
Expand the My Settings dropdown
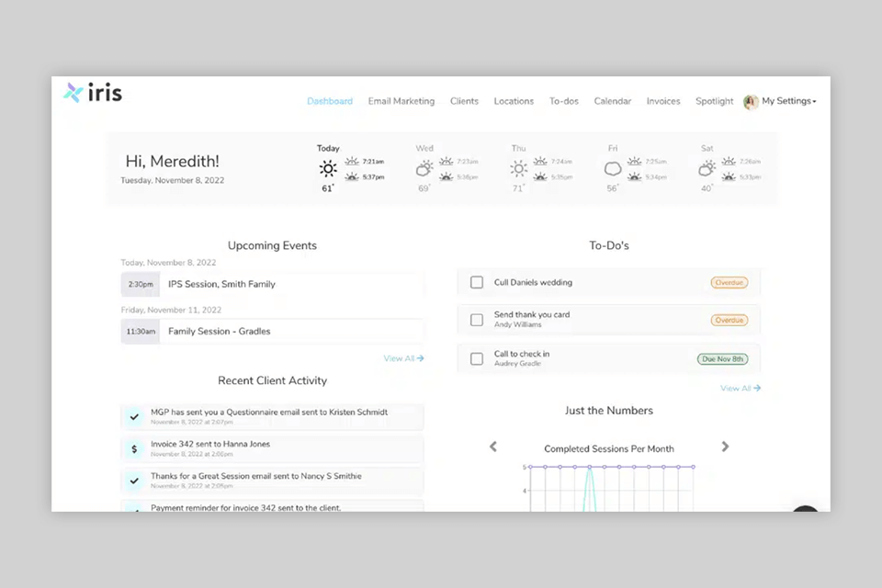click(788, 101)
